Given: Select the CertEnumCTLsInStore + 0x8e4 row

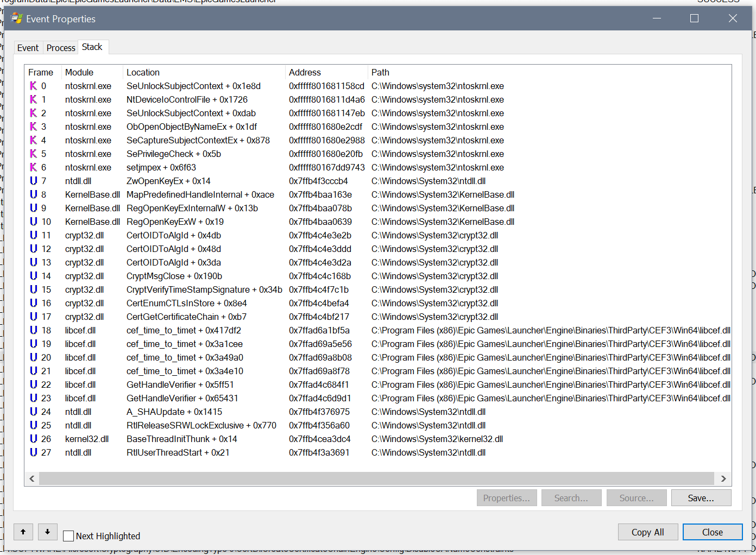Looking at the screenshot, I should tap(378, 303).
